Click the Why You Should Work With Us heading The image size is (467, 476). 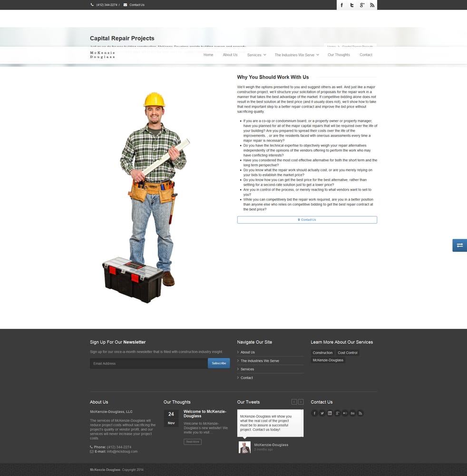point(273,77)
